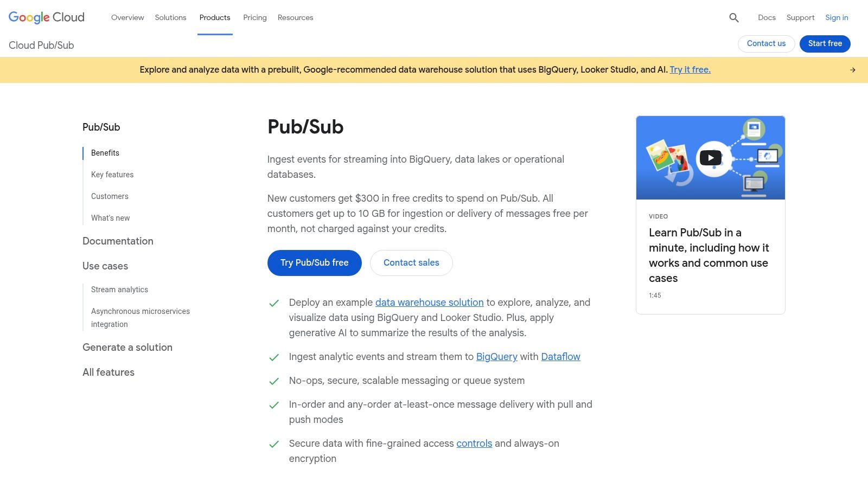
Task: Click the checkmark next to data warehouse benefit
Action: tap(275, 304)
